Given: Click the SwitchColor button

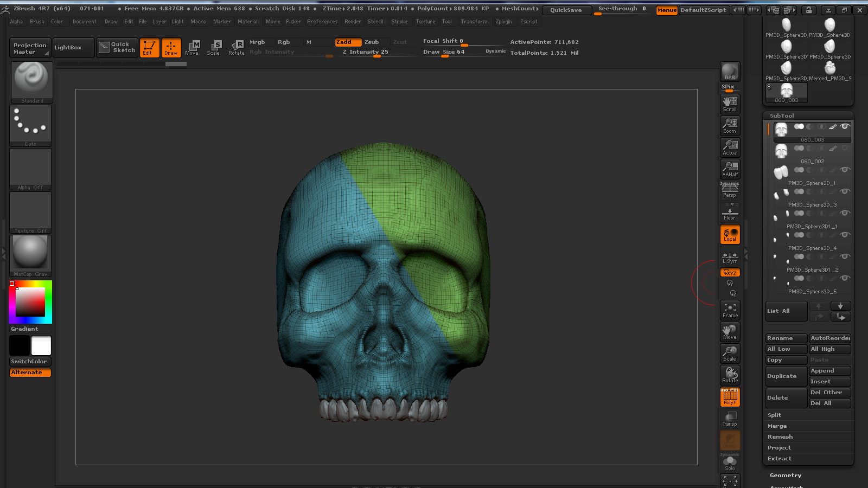Looking at the screenshot, I should (30, 361).
